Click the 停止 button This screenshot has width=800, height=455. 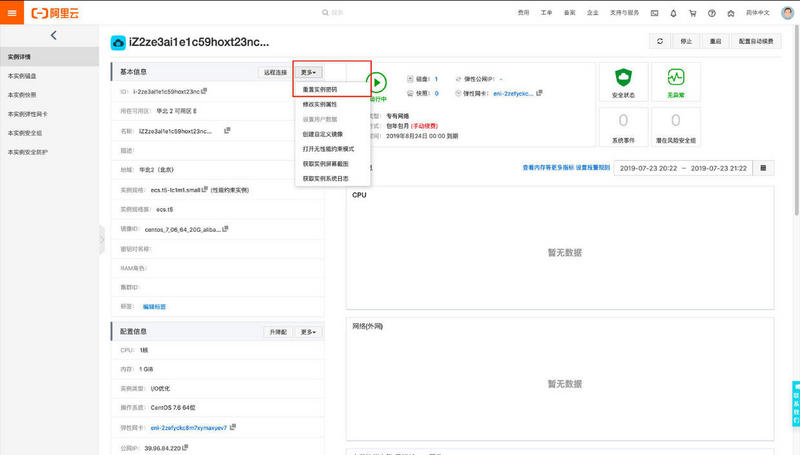pos(686,41)
